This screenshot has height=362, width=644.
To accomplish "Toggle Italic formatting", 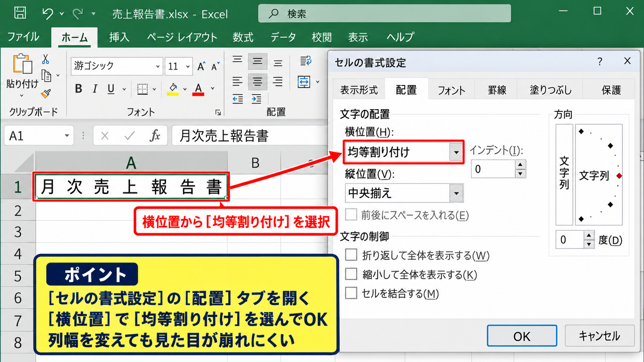I will coord(95,89).
